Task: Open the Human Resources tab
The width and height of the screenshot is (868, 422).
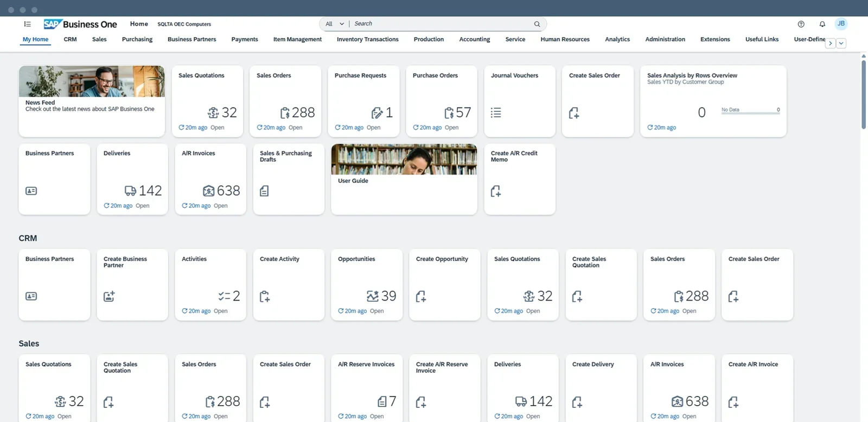Action: (565, 39)
